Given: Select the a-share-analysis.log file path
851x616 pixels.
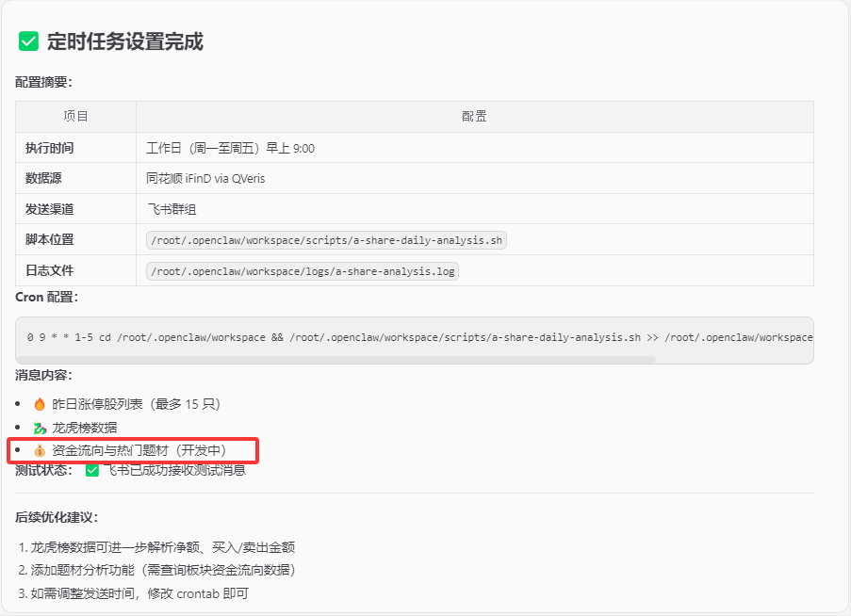Looking at the screenshot, I should point(303,271).
